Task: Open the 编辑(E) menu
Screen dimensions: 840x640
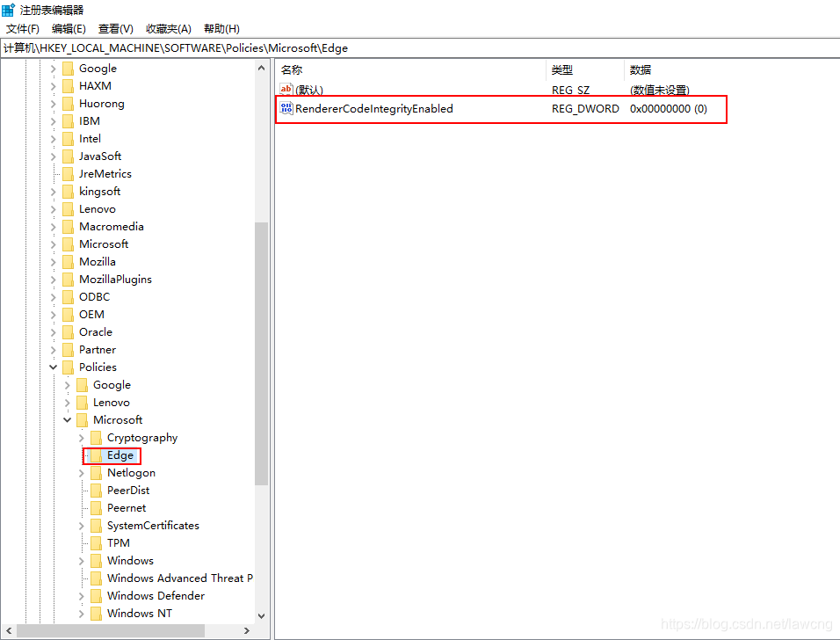Action: 69,29
